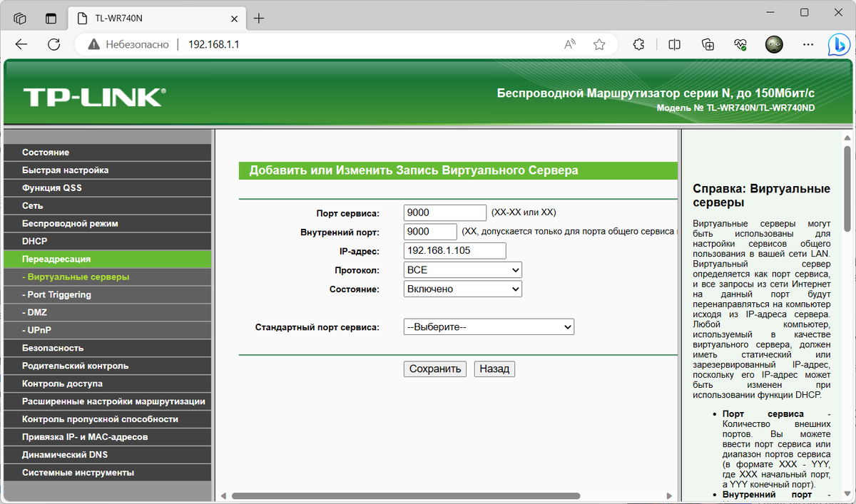856x504 pixels.
Task: Open Функция QSS menu item
Action: [x=108, y=188]
